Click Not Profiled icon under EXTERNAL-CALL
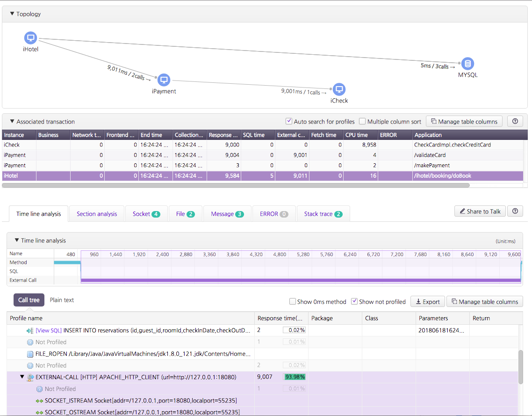The image size is (532, 416). tap(39, 389)
